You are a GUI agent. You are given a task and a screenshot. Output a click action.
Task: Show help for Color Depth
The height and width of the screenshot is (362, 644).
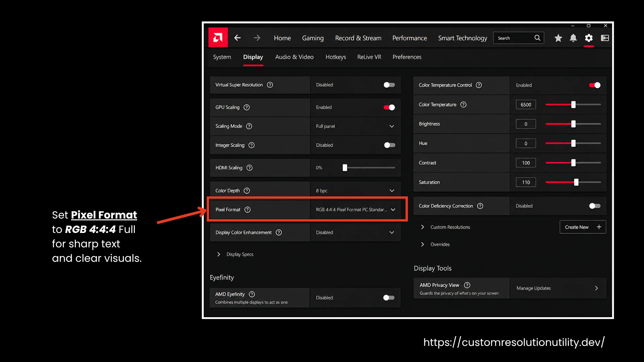[247, 190]
